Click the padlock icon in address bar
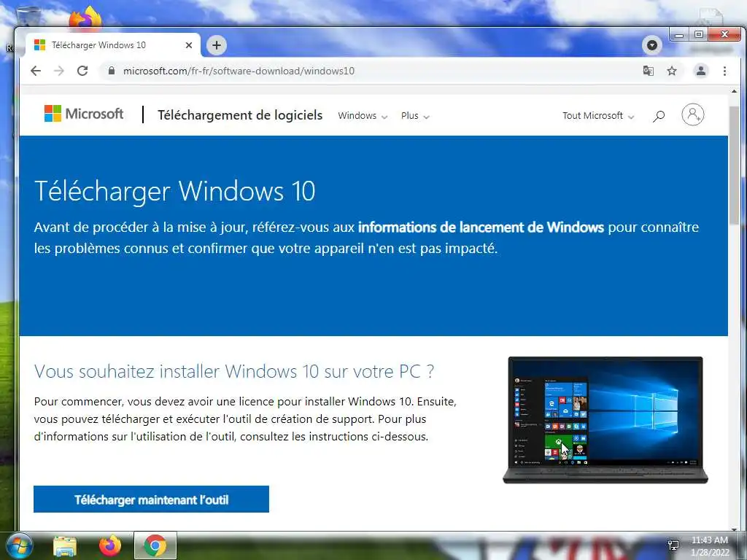The image size is (747, 560). [x=112, y=71]
